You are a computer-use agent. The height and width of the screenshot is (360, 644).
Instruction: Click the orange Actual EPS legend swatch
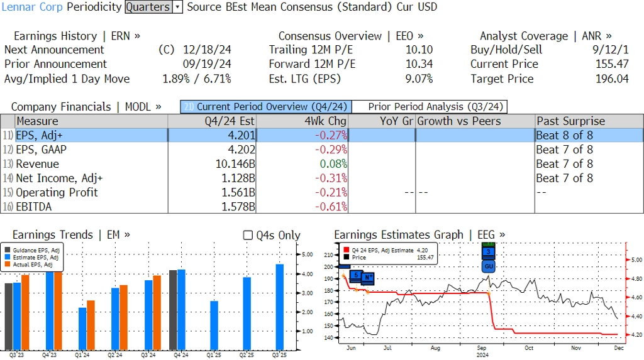click(8, 265)
